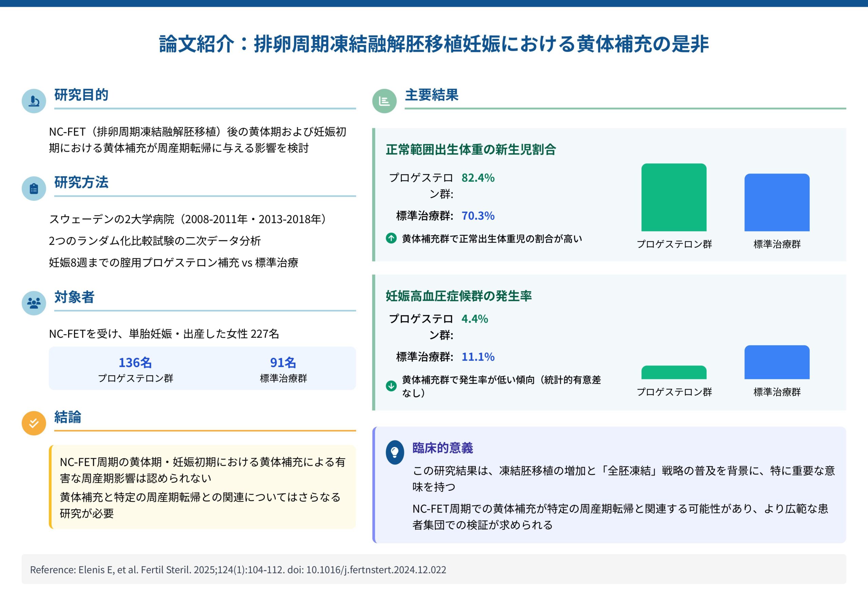Click プロゲステロン群 label under hypertension chart
Image resolution: width=868 pixels, height=606 pixels.
pyautogui.click(x=674, y=392)
